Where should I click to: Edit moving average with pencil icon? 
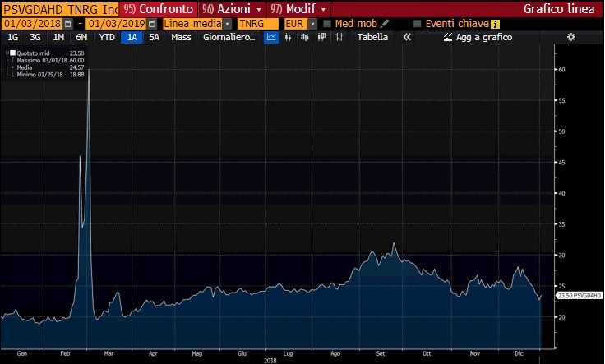pos(385,24)
